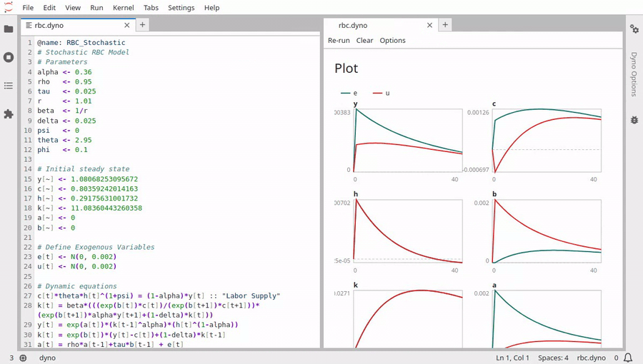Image resolution: width=643 pixels, height=364 pixels.
Task: Click the kernel status gear icon in status bar
Action: [x=24, y=358]
